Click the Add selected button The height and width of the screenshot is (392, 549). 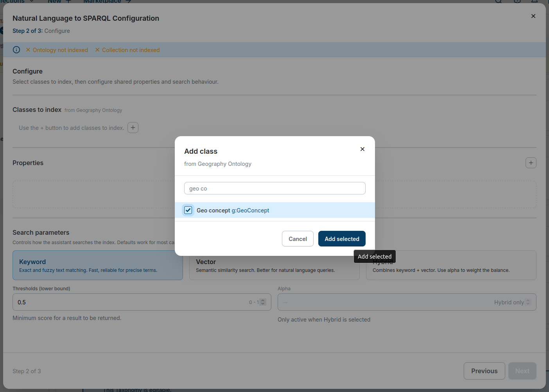pyautogui.click(x=342, y=239)
